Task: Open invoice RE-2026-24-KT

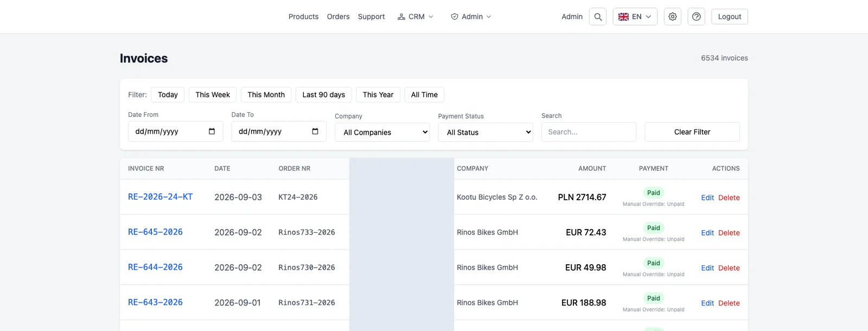Action: (x=160, y=197)
